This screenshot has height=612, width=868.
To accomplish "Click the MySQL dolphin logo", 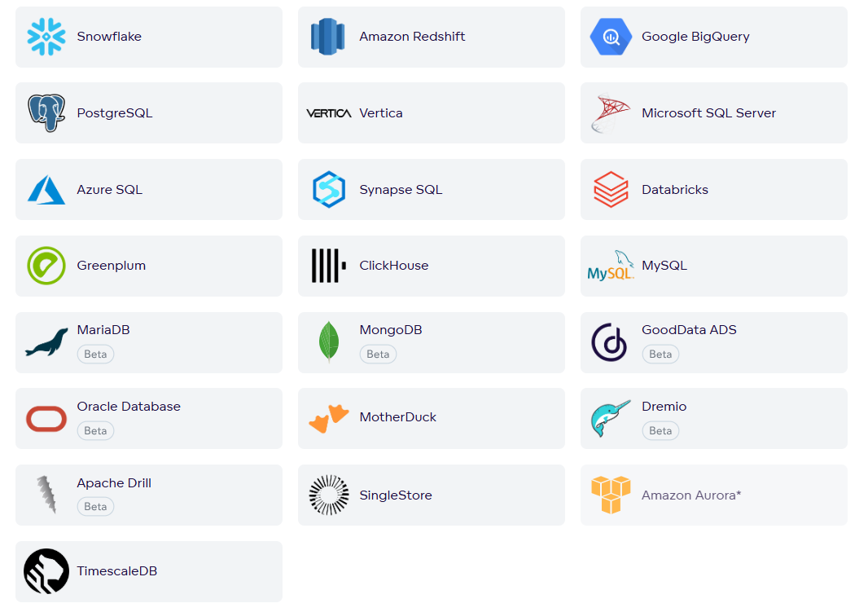I will [x=611, y=266].
